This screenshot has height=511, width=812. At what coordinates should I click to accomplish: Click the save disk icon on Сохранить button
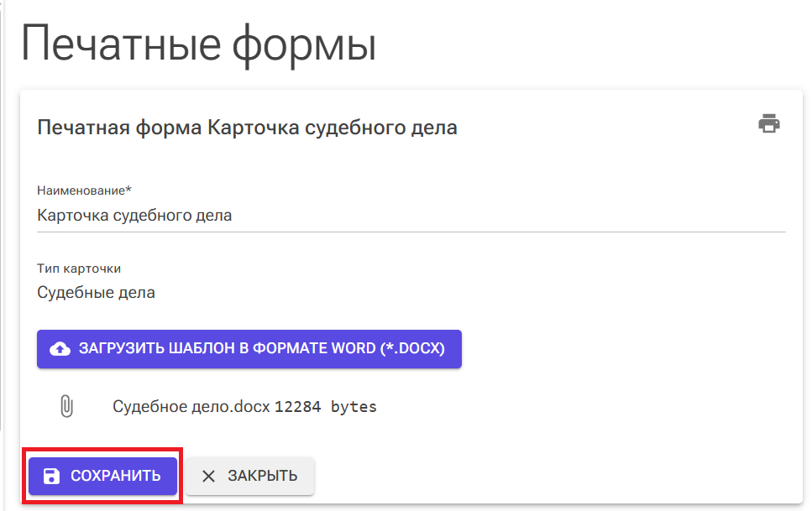click(54, 475)
